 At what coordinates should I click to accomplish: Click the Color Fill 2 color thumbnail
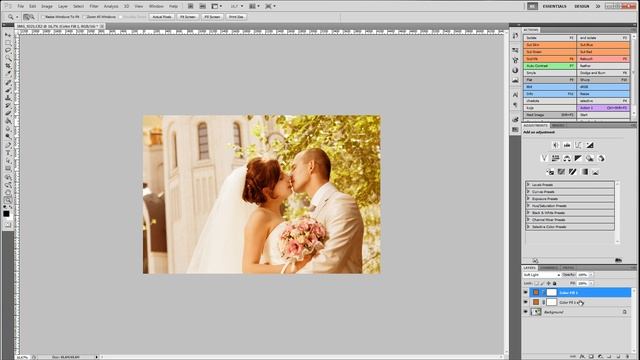tap(536, 292)
